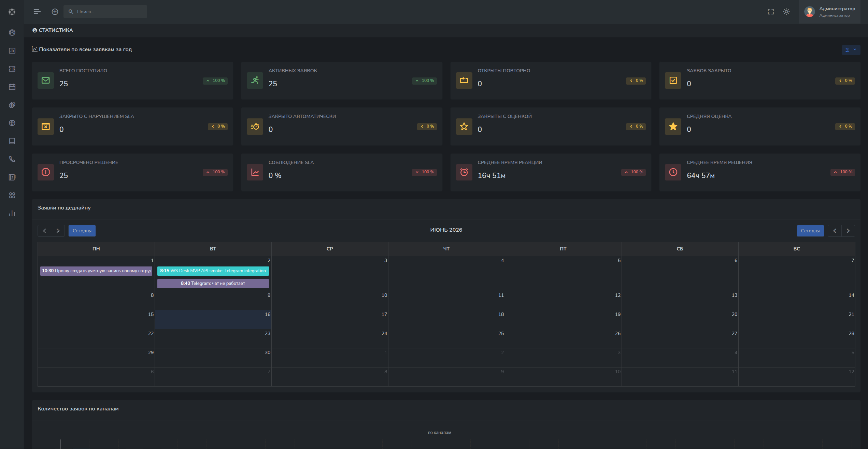
Task: Click the left Сегодня button
Action: pos(82,231)
